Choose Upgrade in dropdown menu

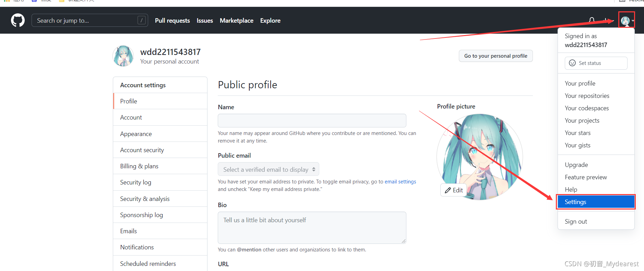click(x=596, y=165)
